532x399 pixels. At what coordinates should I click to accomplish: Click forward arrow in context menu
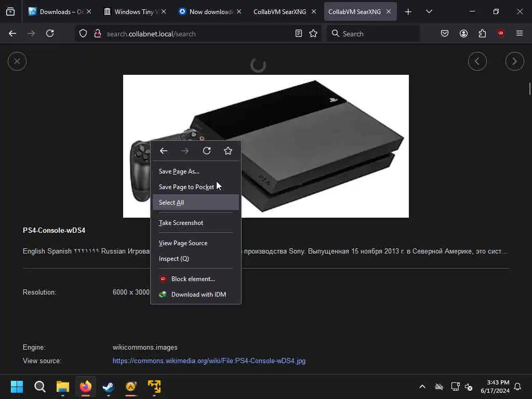pyautogui.click(x=185, y=151)
